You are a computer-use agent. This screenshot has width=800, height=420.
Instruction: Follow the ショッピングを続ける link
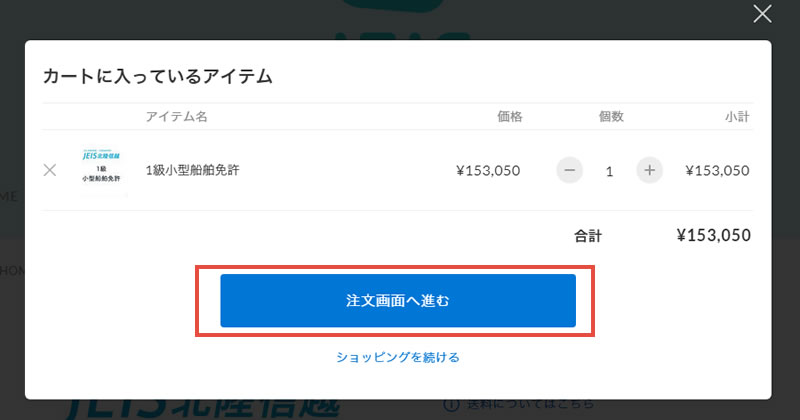398,357
